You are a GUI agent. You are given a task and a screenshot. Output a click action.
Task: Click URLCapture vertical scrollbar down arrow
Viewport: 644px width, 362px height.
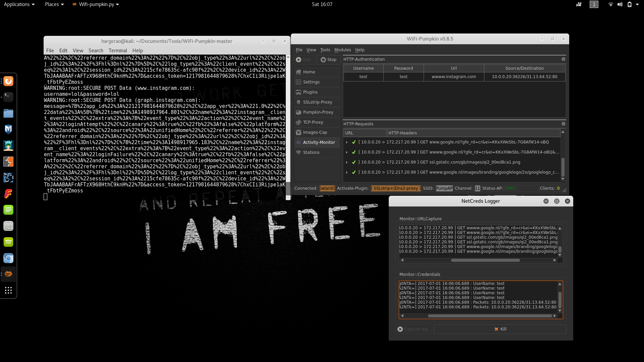click(560, 255)
